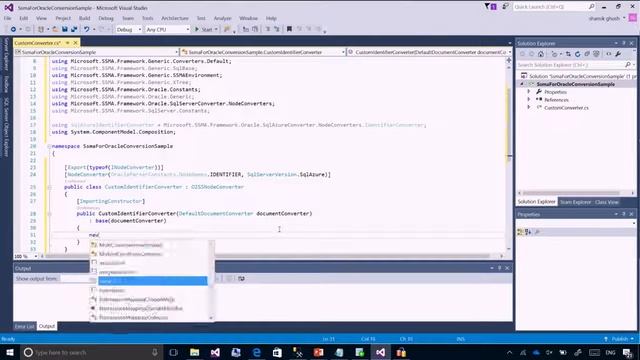This screenshot has height=360, width=640.
Task: Click the IntelliSense list scrollbar
Action: 211,281
